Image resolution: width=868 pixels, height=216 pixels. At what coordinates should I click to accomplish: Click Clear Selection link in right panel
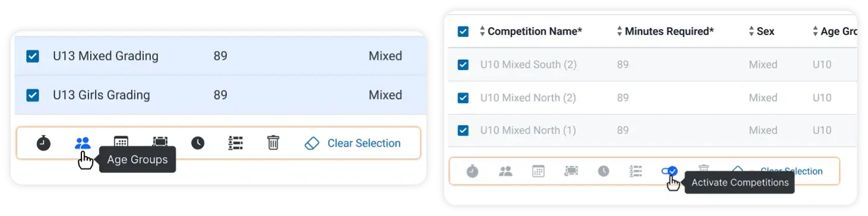[x=791, y=171]
